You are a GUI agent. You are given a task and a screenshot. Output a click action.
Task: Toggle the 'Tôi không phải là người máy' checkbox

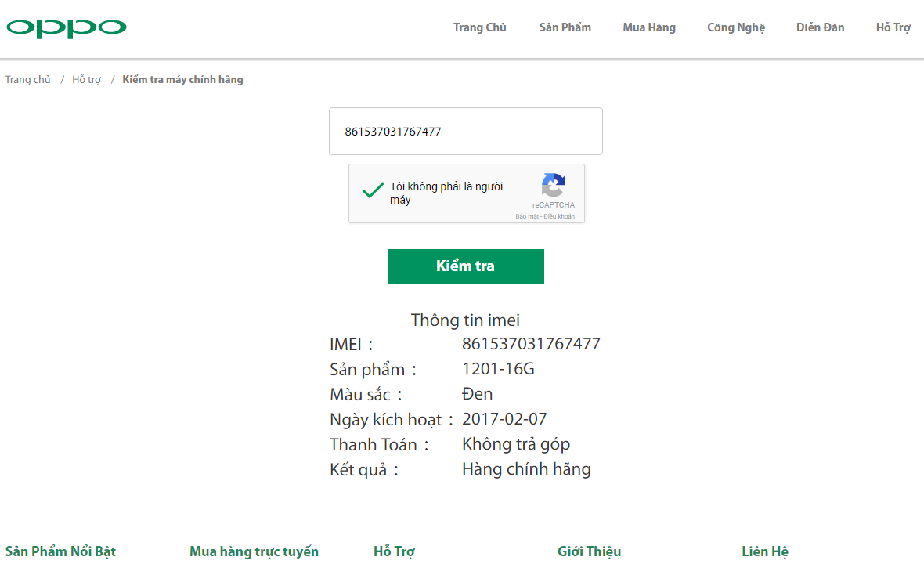(373, 190)
